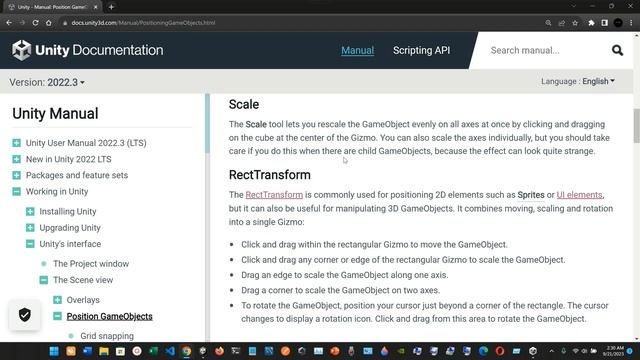Open The Project window page
The image size is (640, 360).
coord(91,264)
